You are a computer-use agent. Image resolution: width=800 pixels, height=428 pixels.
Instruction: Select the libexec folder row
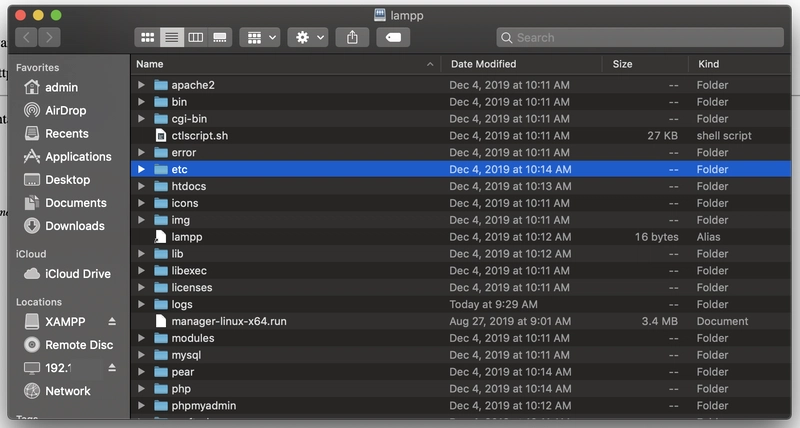pos(461,270)
